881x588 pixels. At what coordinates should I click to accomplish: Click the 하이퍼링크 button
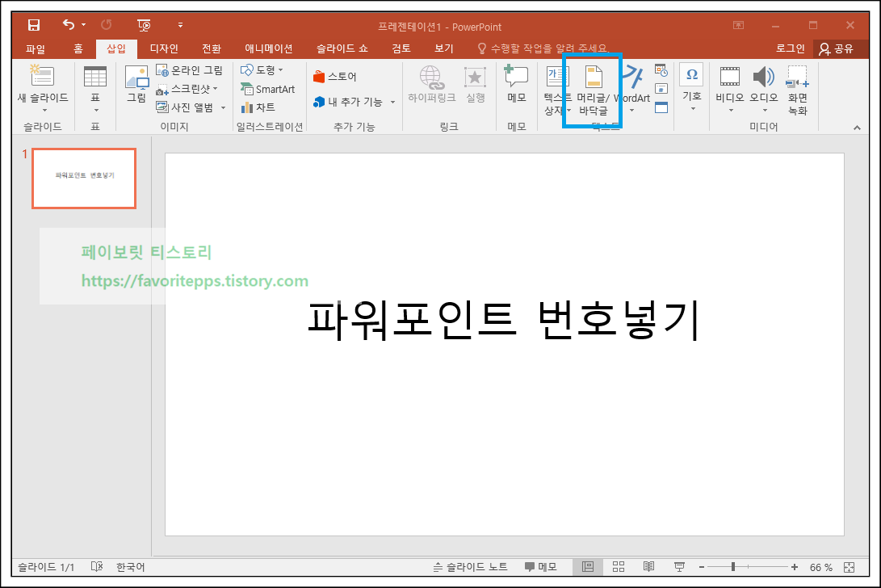point(431,84)
